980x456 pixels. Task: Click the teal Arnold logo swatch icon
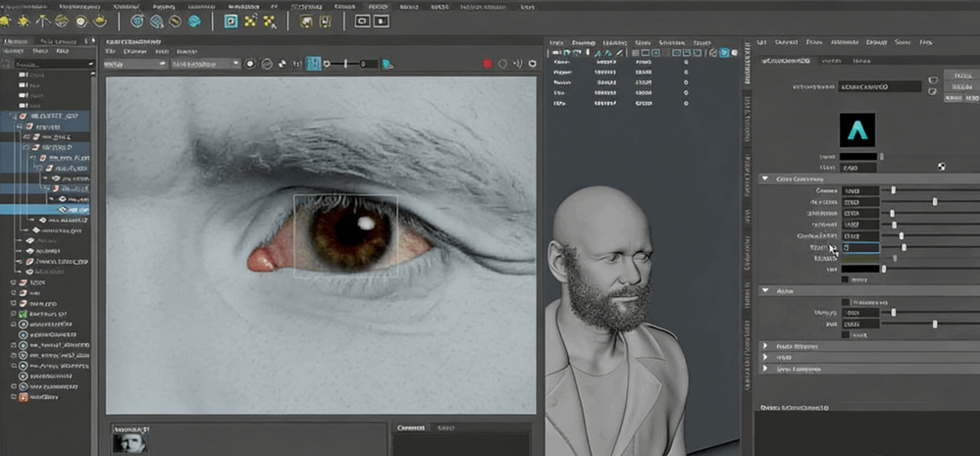[858, 130]
